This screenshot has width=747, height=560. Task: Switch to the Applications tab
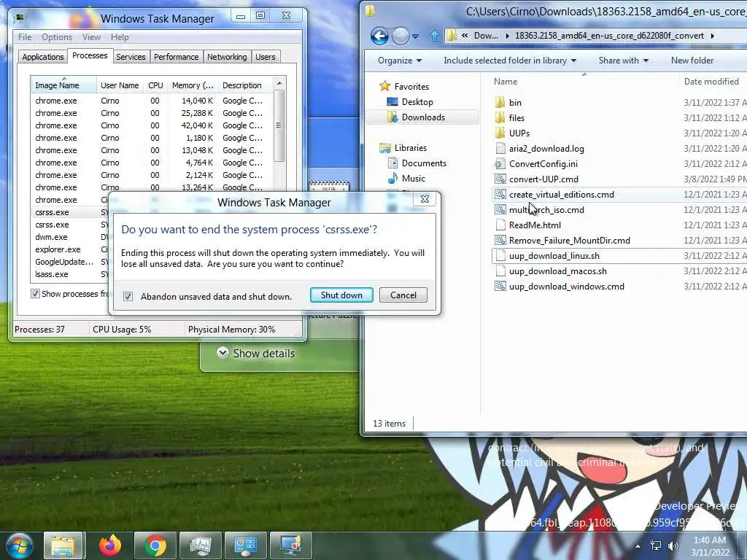pos(43,57)
